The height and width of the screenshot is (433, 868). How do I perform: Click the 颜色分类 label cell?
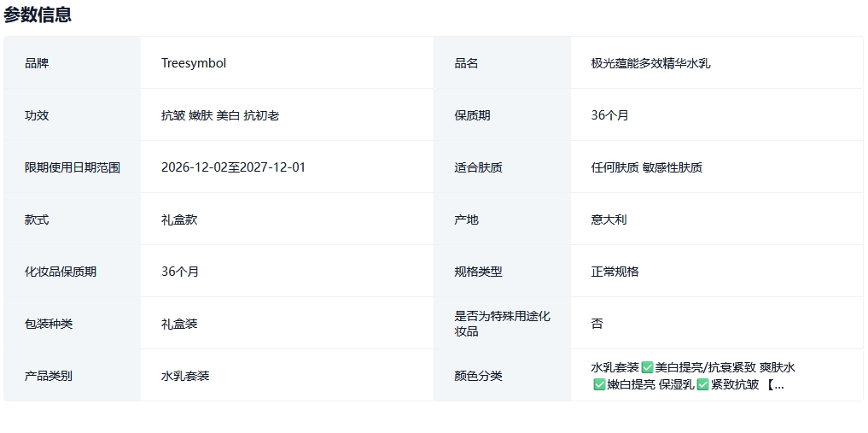pyautogui.click(x=478, y=376)
